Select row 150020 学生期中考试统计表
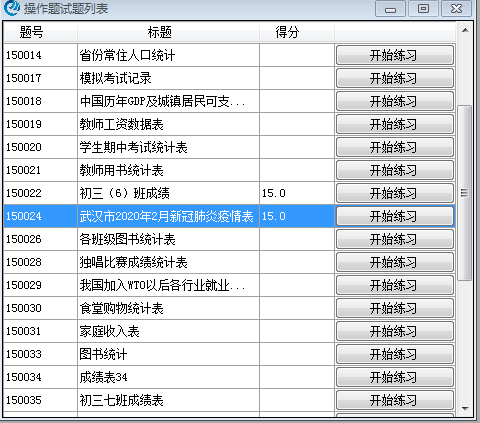Screen dimensions: 480x423 point(229,147)
